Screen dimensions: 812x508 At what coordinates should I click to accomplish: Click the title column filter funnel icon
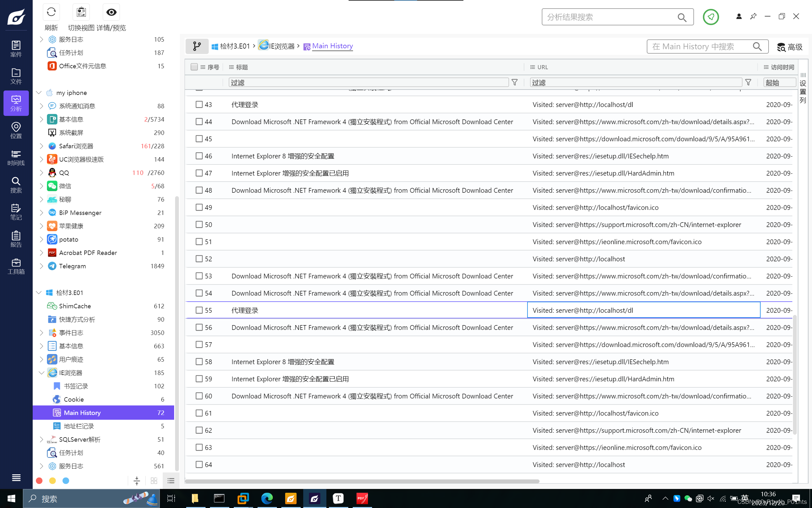click(514, 82)
